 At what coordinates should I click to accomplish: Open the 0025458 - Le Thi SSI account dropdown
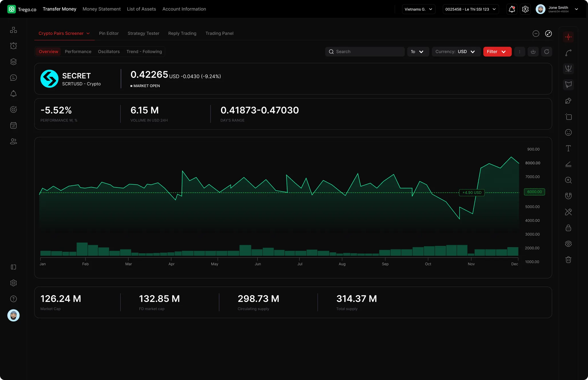point(470,9)
